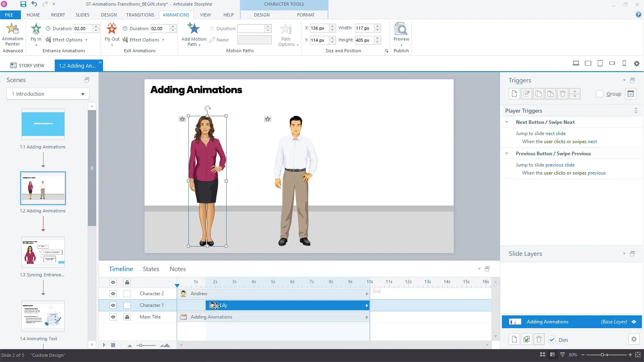Open the Fly In entrance animation

[x=36, y=29]
